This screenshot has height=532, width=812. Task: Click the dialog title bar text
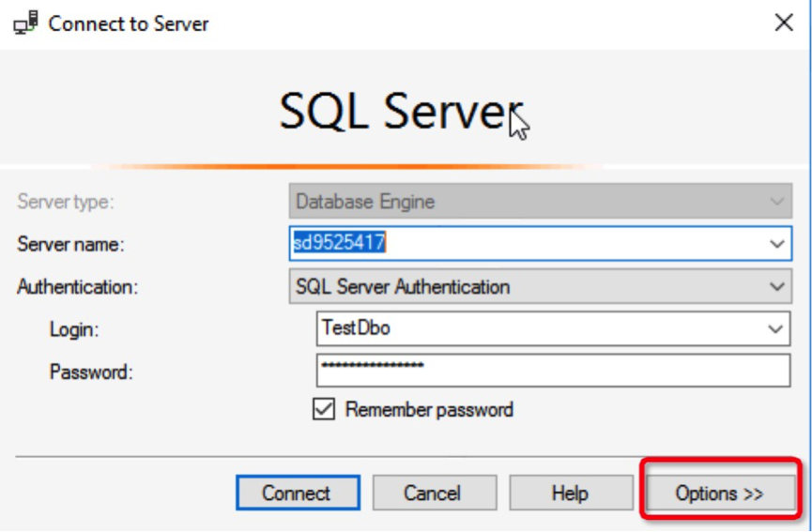click(129, 23)
